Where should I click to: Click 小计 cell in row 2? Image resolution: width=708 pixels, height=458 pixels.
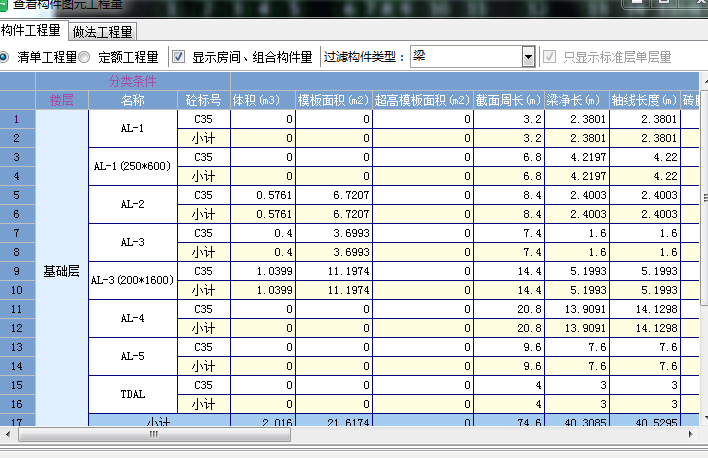pyautogui.click(x=204, y=138)
